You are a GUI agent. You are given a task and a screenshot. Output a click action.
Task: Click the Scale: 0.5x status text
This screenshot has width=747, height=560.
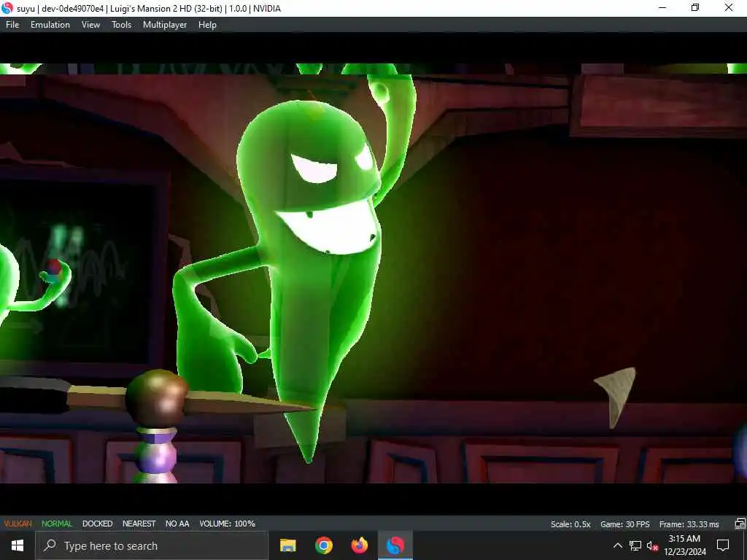(x=570, y=524)
